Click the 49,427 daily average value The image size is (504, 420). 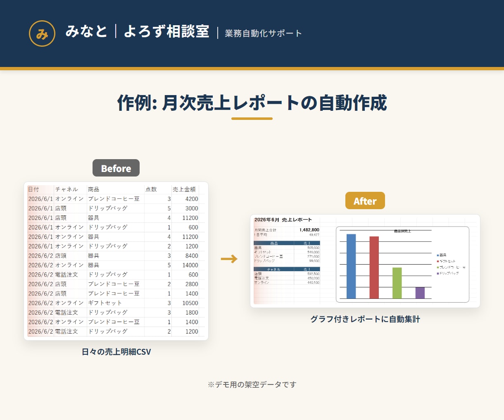pyautogui.click(x=314, y=235)
